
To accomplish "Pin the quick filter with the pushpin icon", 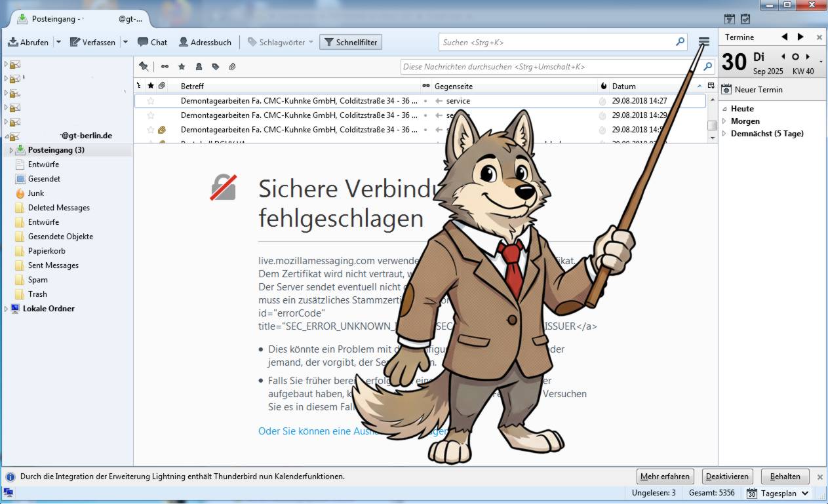I will pos(144,67).
